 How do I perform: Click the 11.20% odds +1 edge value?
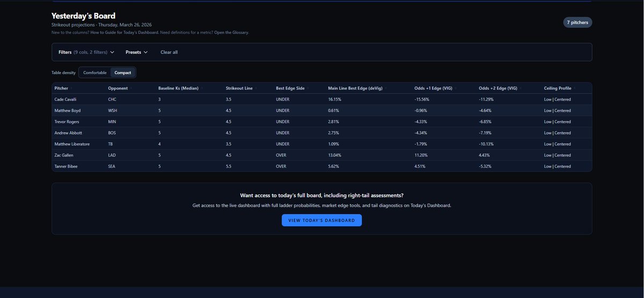coord(421,155)
